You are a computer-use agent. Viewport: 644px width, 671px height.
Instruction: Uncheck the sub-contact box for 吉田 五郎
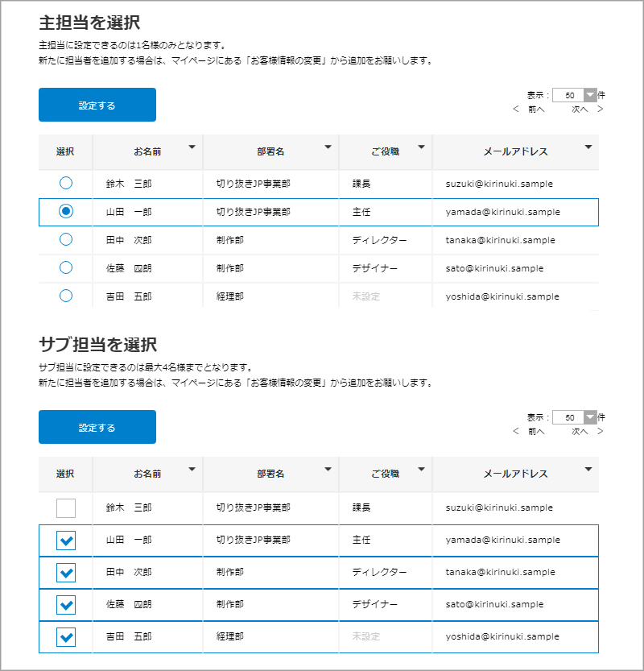[x=66, y=637]
